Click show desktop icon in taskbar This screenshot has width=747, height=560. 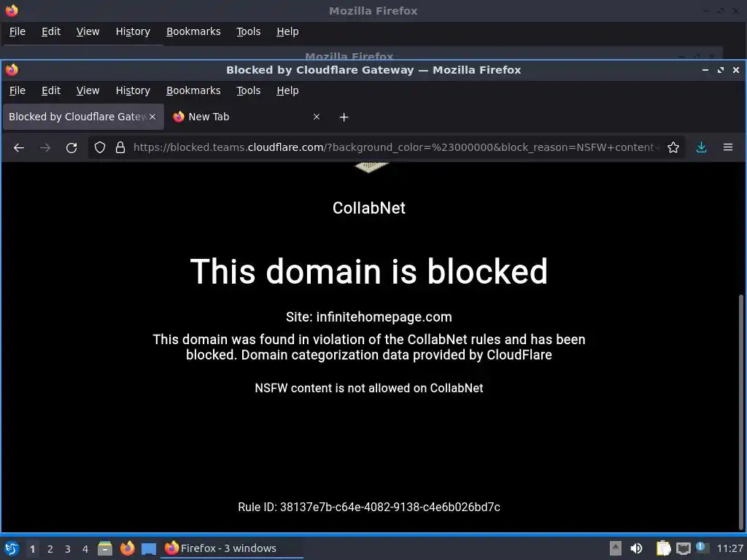pyautogui.click(x=149, y=548)
